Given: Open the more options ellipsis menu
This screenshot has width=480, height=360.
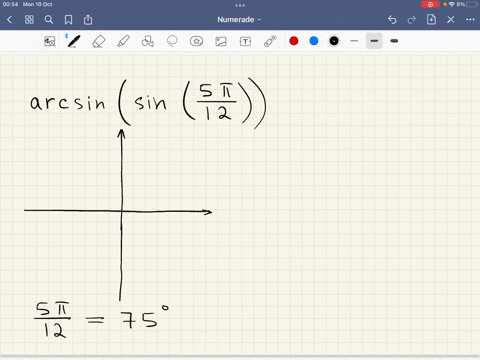Looking at the screenshot, I should [x=470, y=20].
